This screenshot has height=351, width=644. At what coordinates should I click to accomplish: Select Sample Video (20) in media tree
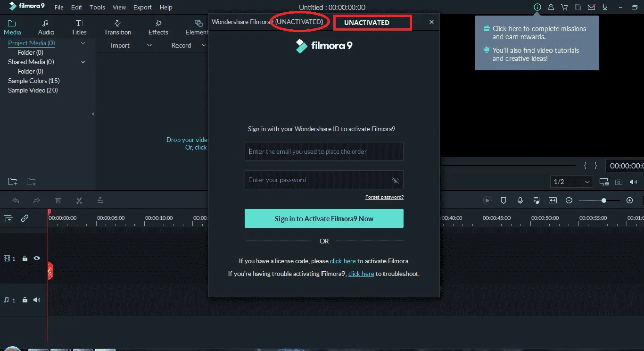coord(33,90)
